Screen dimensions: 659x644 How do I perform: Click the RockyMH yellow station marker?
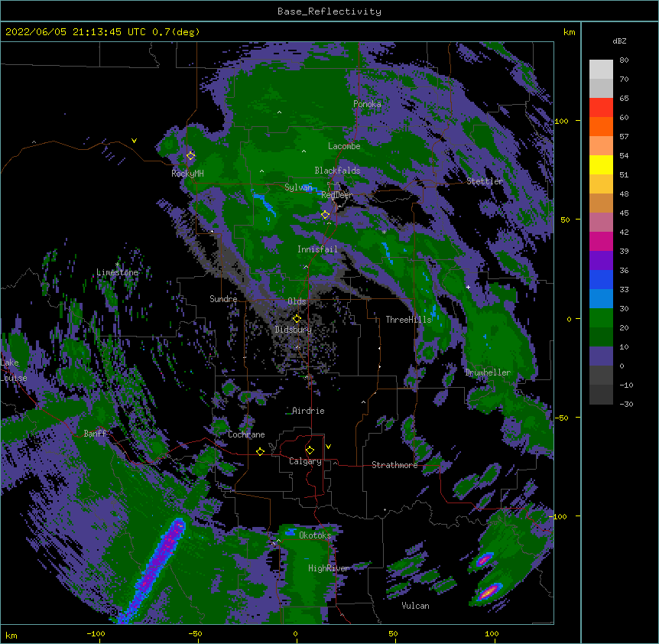pos(190,155)
